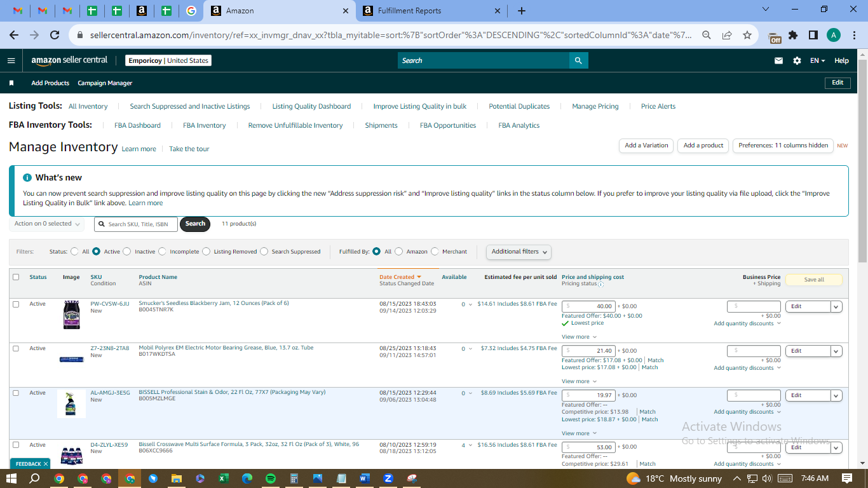
Task: Open Zoom from the taskbar
Action: pos(388,478)
